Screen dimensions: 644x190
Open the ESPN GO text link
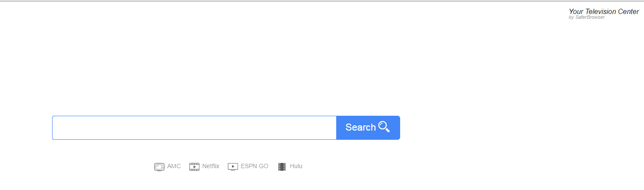(x=254, y=166)
